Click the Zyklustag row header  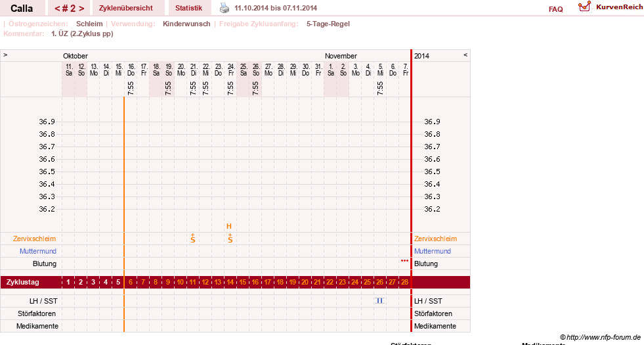(x=22, y=283)
